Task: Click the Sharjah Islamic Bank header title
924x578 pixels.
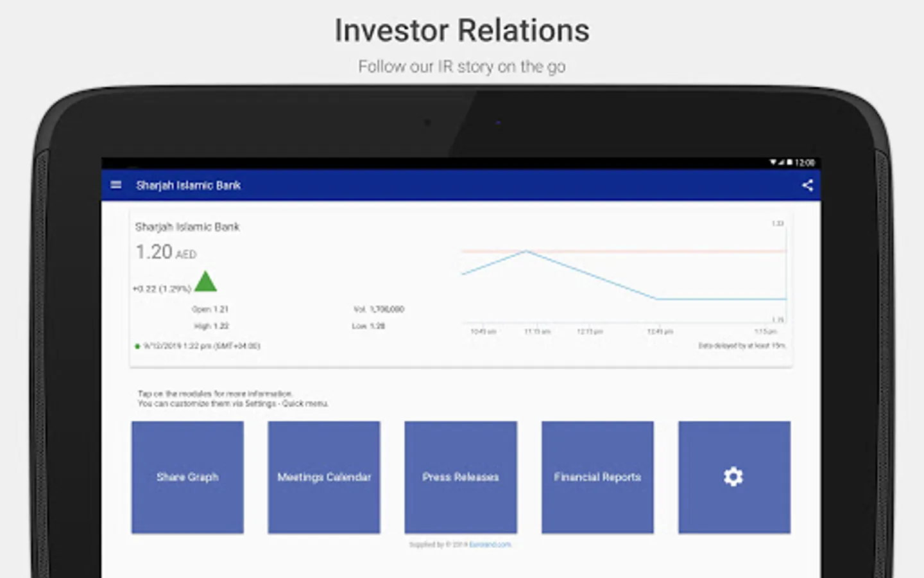Action: 188,186
